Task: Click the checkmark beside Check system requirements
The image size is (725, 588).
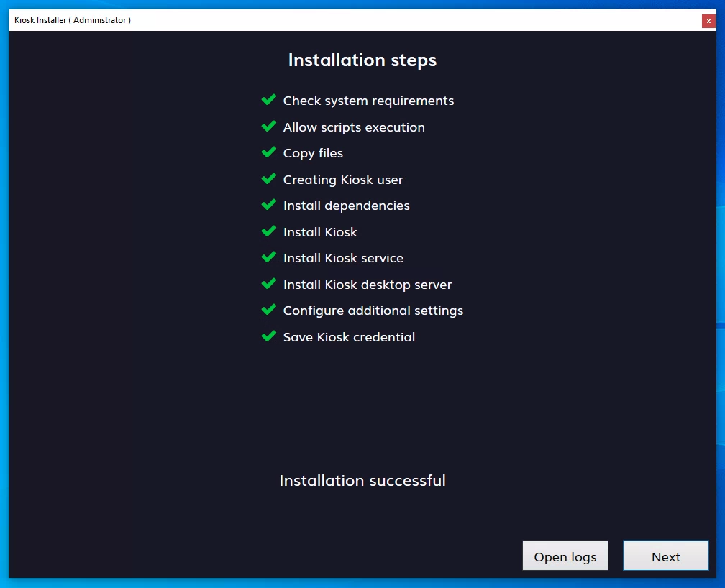Action: tap(269, 100)
